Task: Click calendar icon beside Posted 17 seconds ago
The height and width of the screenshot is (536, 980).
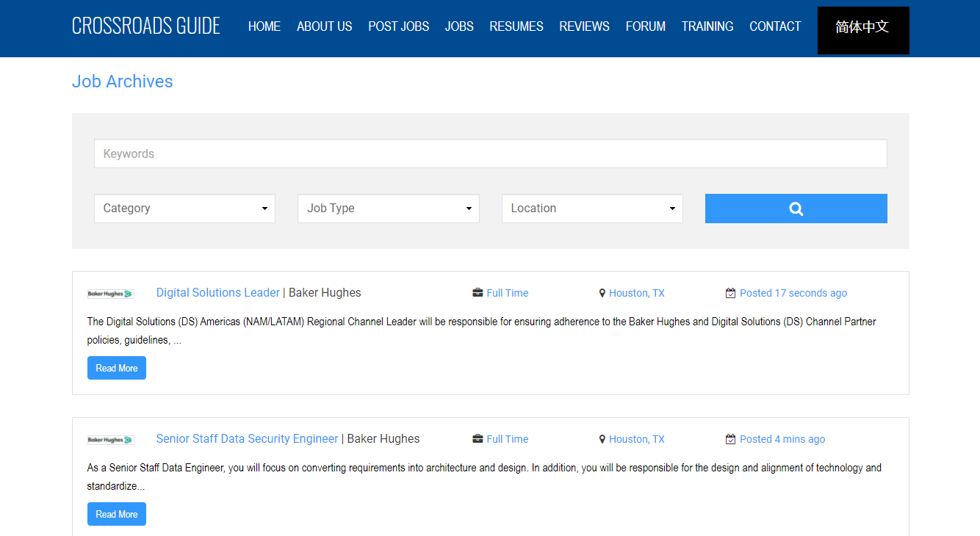Action: click(x=730, y=293)
